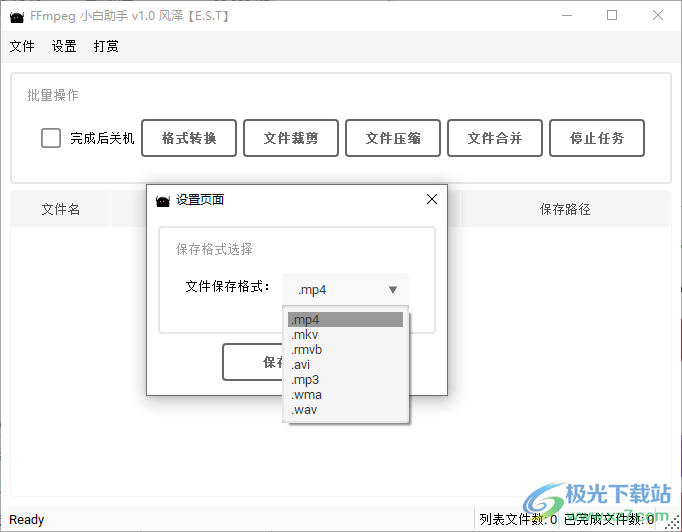Open the 文件 menu
Image resolution: width=682 pixels, height=532 pixels.
(x=22, y=46)
